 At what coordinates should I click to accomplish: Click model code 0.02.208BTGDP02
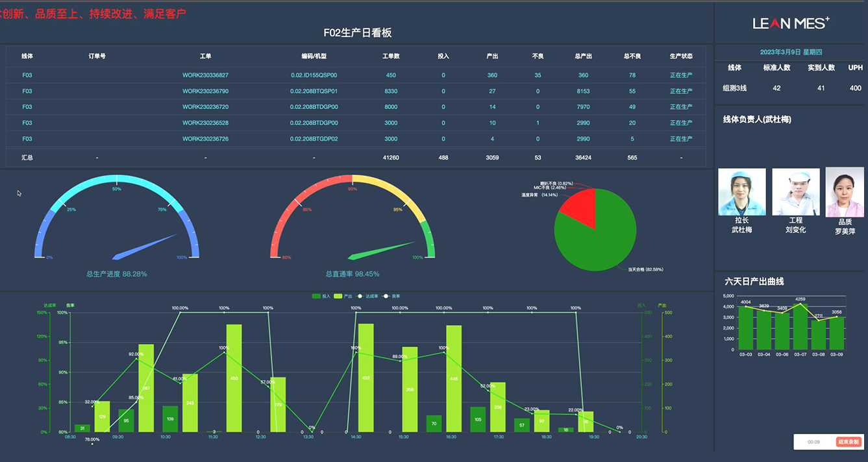314,139
